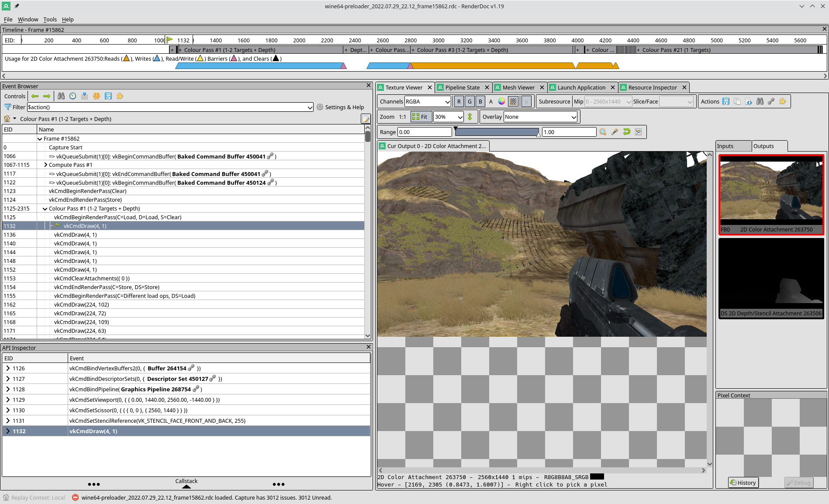Export events with Event Browser save icon
829x504 pixels.
108,96
